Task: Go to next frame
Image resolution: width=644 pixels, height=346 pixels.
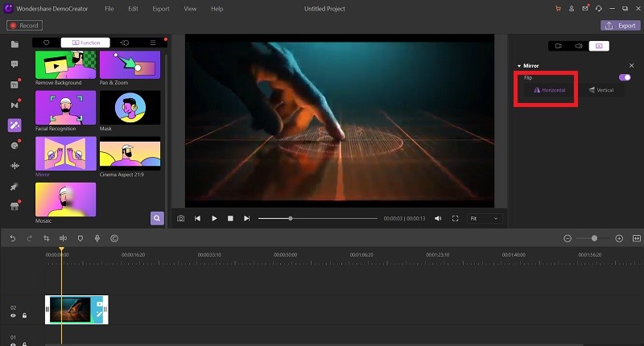Action: [x=247, y=218]
